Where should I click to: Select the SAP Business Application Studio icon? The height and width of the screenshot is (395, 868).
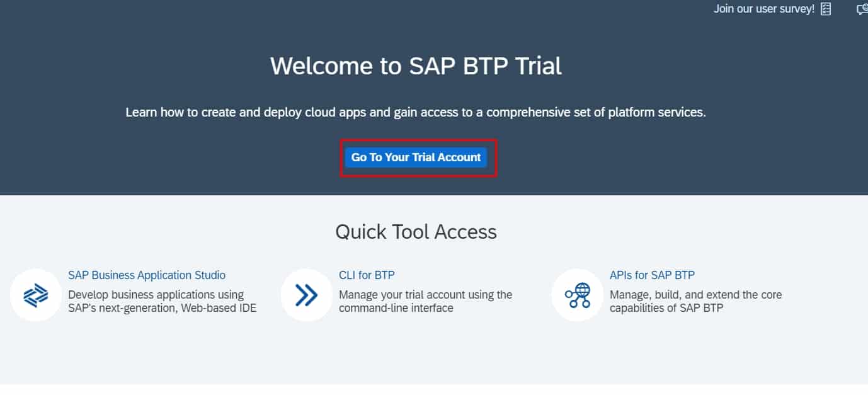coord(36,294)
